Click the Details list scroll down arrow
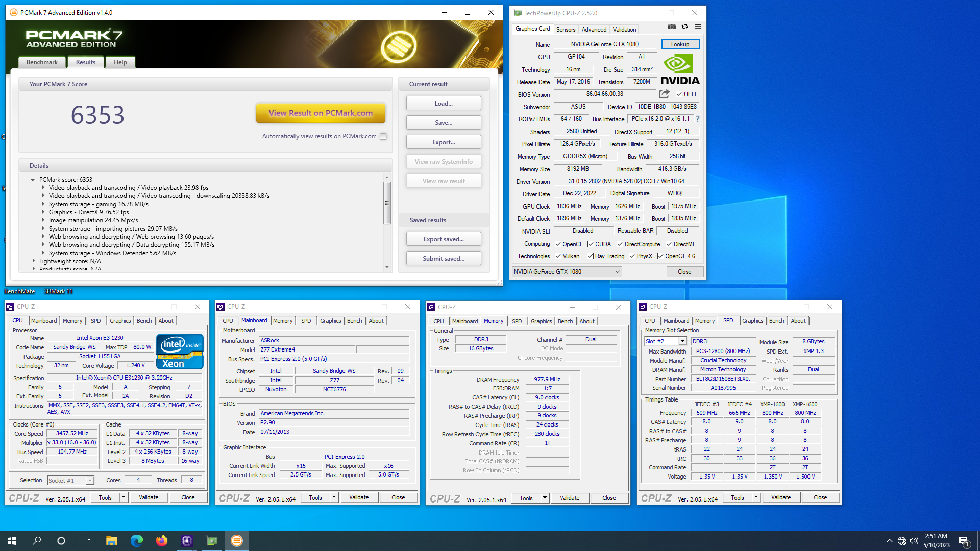The image size is (980, 551). 387,267
